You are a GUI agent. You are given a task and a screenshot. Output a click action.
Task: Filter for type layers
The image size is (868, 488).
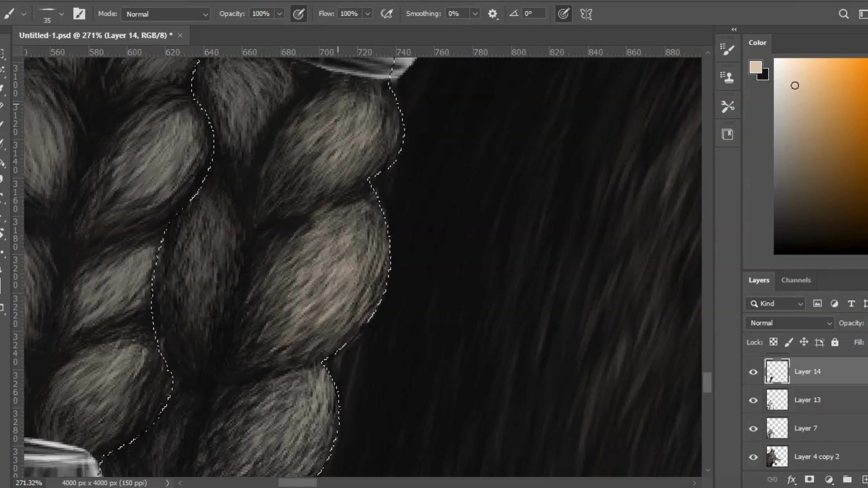tap(851, 304)
